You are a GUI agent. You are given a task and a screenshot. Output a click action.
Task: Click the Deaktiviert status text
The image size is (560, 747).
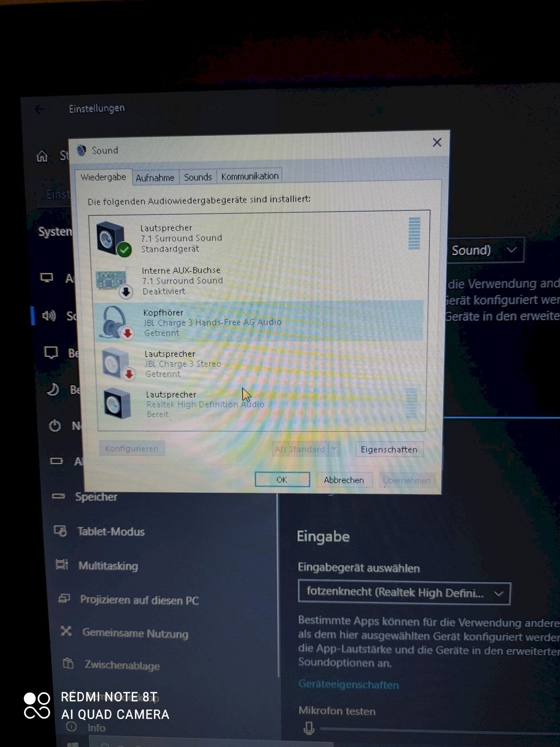[164, 291]
